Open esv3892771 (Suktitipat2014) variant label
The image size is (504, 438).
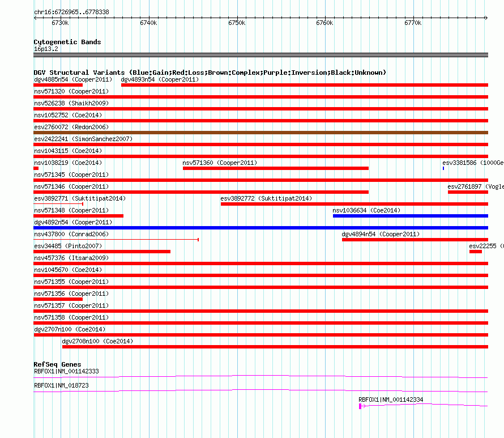pos(80,198)
